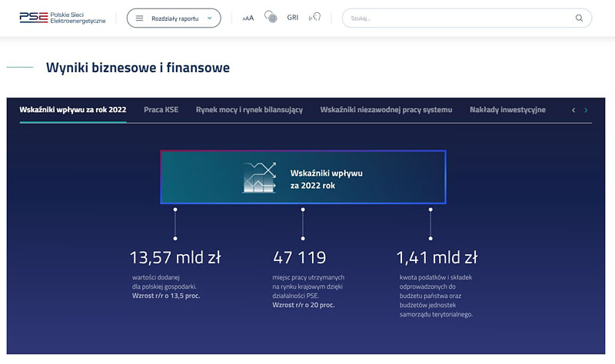The height and width of the screenshot is (364, 615).
Task: Click the Wskaźniki wpływu za 2022 rok banner
Action: [303, 177]
